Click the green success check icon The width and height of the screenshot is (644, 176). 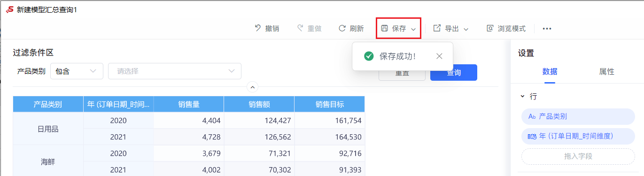pos(369,56)
